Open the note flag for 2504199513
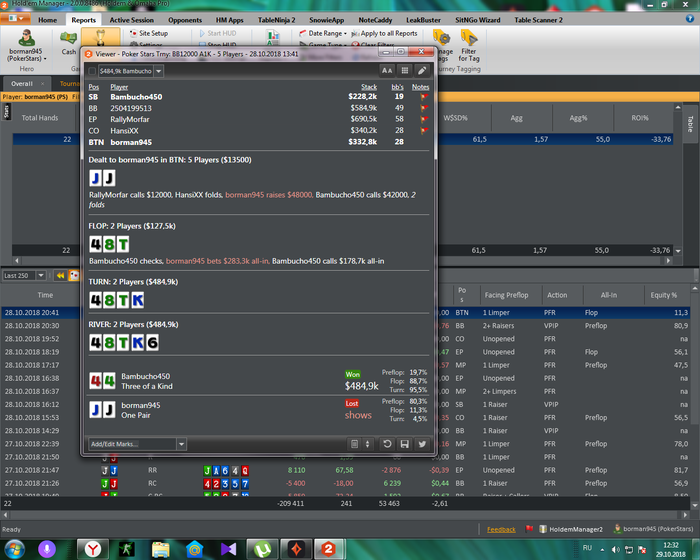The height and width of the screenshot is (560, 700). coord(424,108)
